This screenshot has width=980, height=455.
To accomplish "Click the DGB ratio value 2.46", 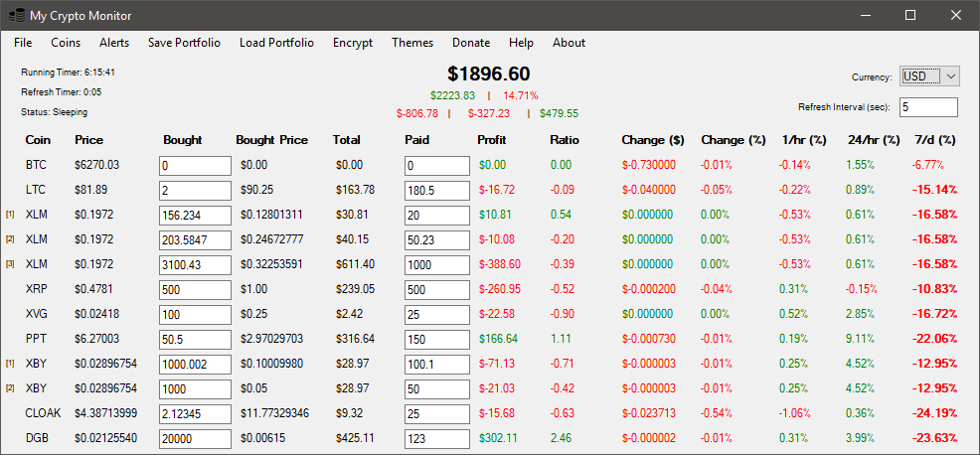I will pos(562,438).
